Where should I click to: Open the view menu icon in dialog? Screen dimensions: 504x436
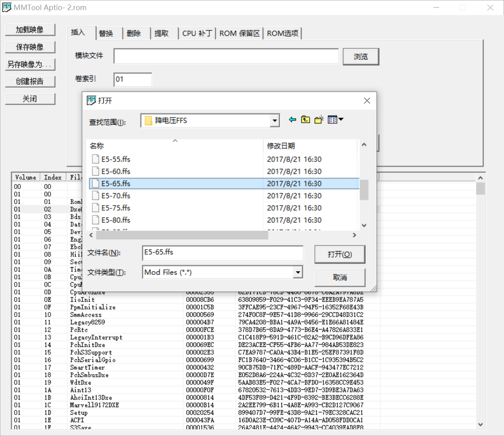[332, 120]
